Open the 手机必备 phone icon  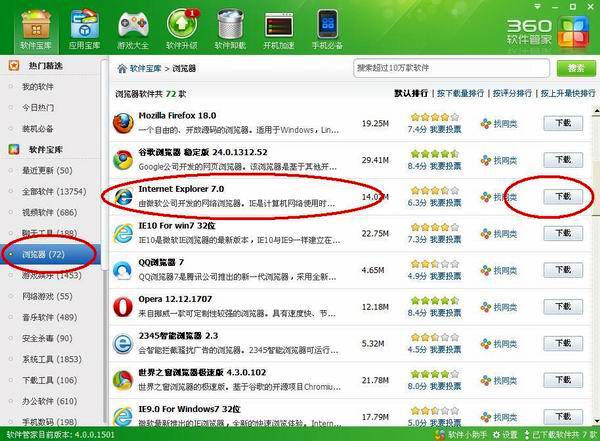327,26
